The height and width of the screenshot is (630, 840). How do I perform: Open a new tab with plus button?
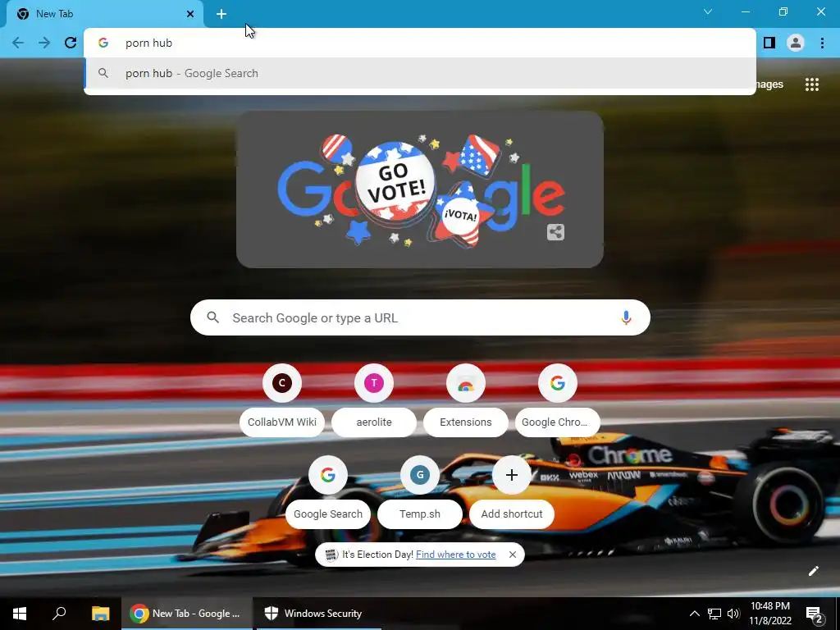221,14
